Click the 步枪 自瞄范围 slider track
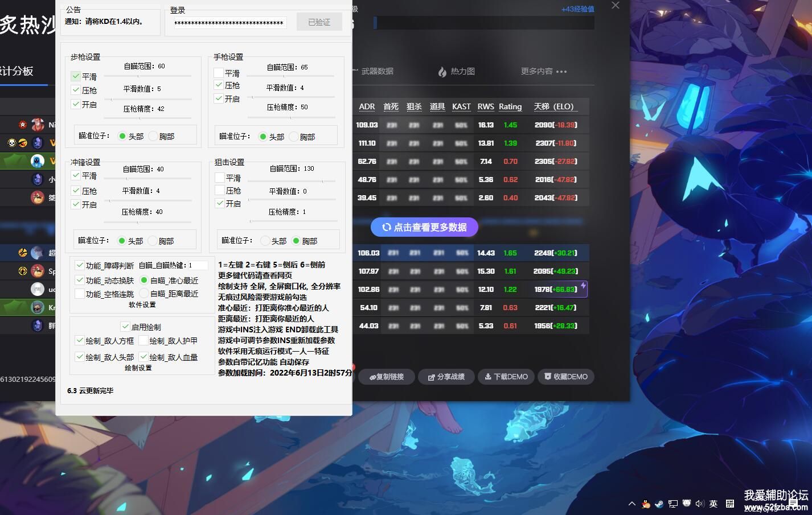 tap(147, 76)
